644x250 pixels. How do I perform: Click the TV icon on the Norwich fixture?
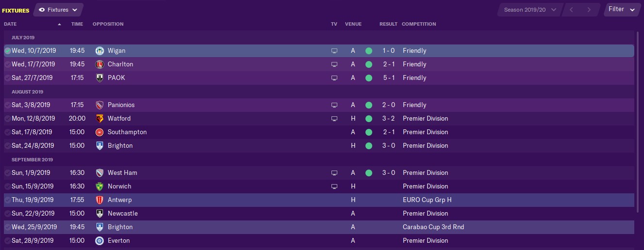pos(334,187)
